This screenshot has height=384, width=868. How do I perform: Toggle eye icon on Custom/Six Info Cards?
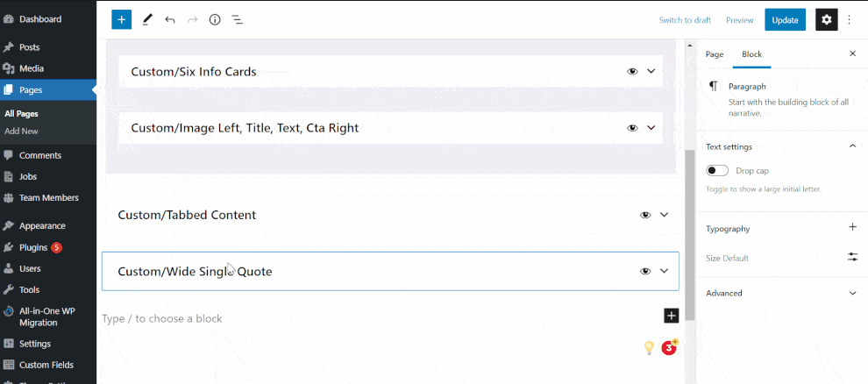tap(632, 71)
